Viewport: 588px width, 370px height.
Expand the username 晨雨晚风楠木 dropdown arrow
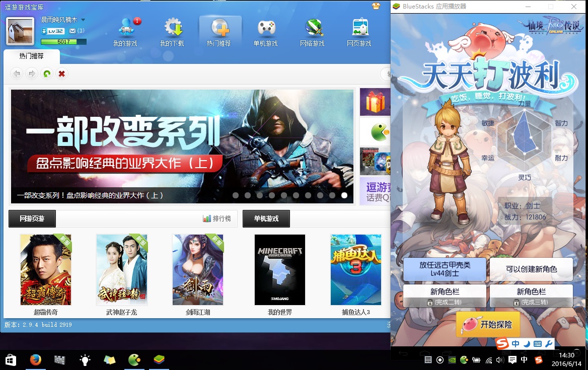tap(83, 20)
